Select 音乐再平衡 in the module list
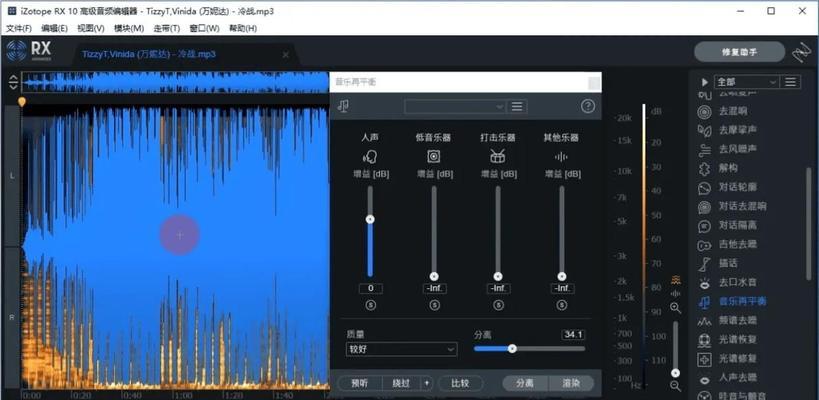 click(732, 301)
